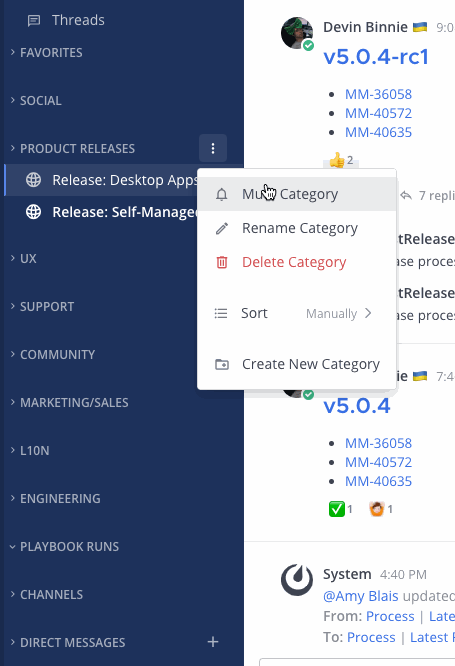Screen dimensions: 455x666
Task: Click the folder-plus icon for Create New Category
Action: click(x=222, y=364)
